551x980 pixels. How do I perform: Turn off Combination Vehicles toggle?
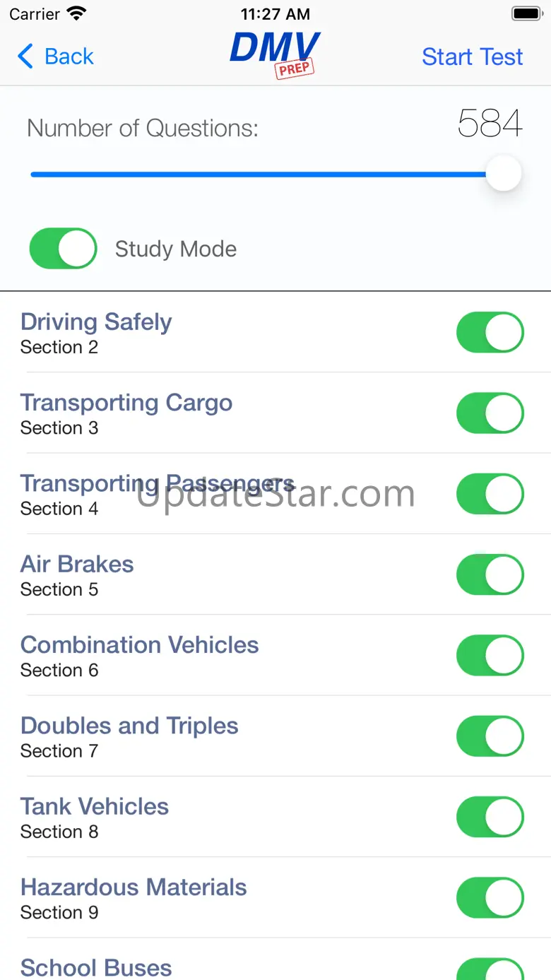490,656
